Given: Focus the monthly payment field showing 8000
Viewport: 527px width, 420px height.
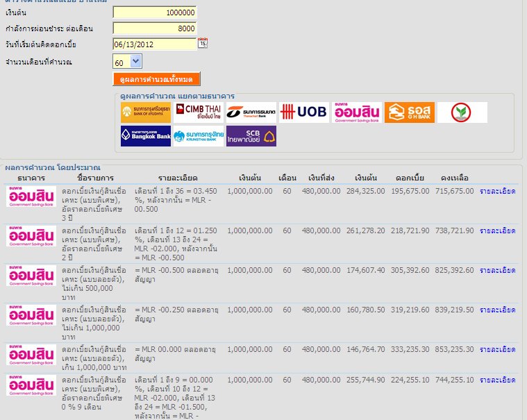Looking at the screenshot, I should pyautogui.click(x=155, y=28).
